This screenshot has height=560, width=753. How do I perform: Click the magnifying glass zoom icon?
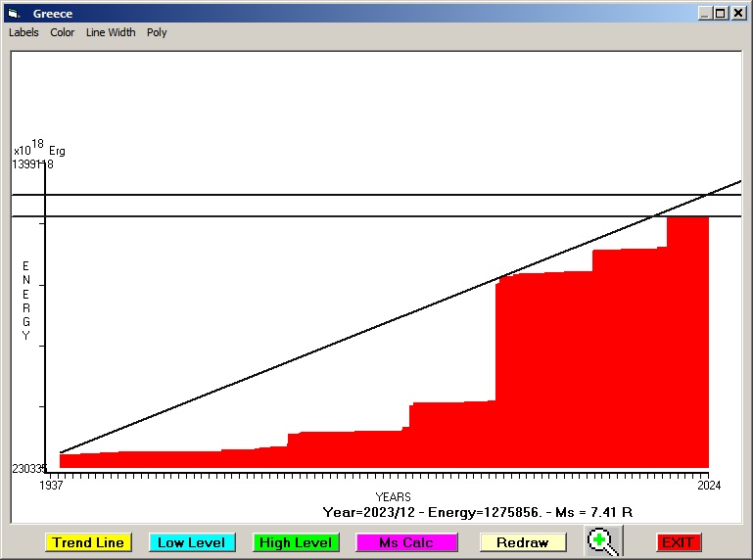(x=604, y=541)
